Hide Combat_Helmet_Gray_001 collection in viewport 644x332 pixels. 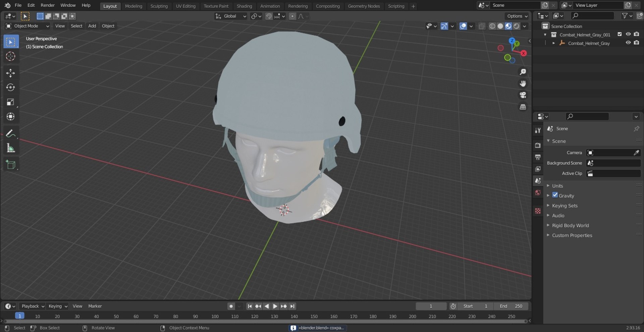click(x=628, y=34)
